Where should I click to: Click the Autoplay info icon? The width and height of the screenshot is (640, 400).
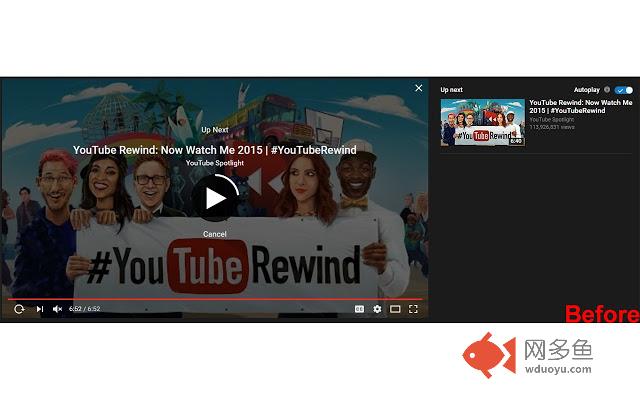click(x=607, y=89)
